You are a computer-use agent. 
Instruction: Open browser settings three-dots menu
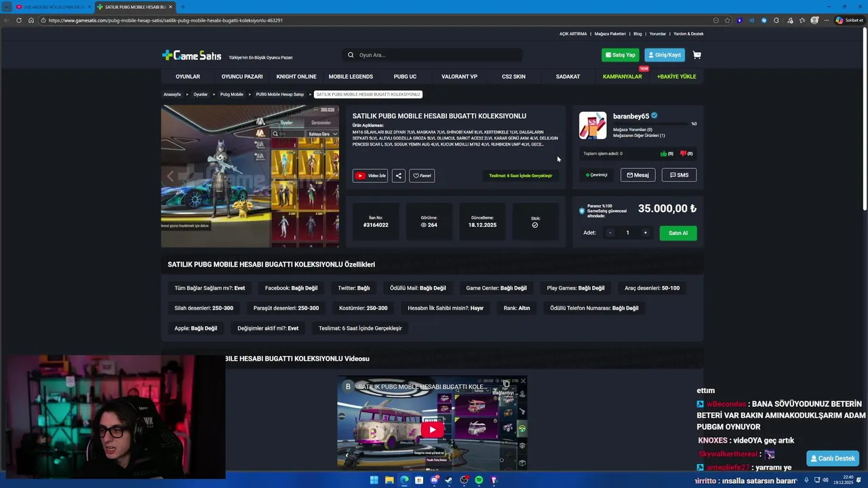click(x=826, y=20)
